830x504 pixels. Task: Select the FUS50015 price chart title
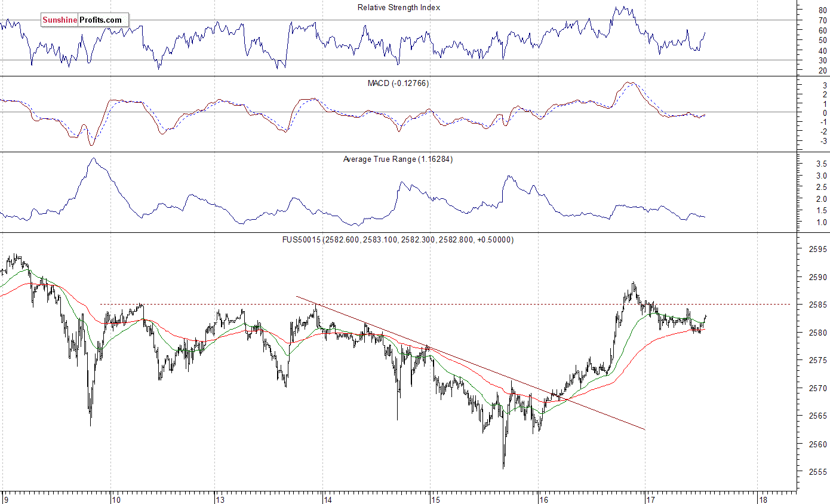pyautogui.click(x=398, y=239)
